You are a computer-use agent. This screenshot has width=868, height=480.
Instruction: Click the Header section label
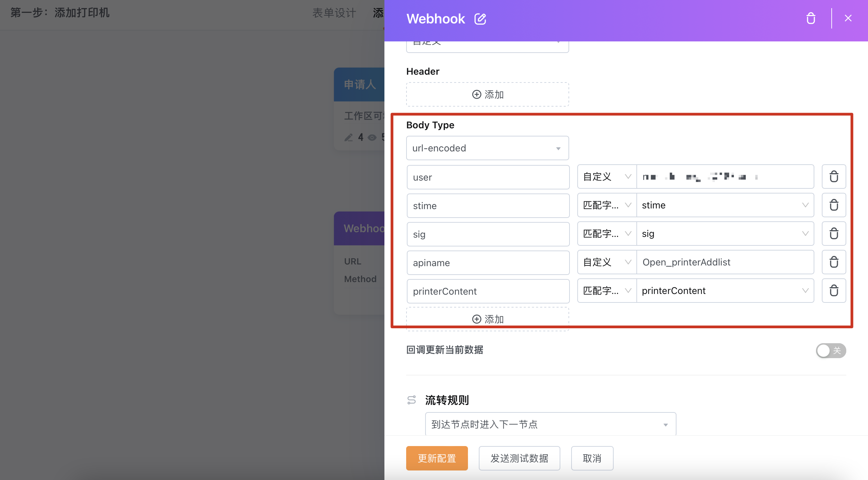click(423, 71)
